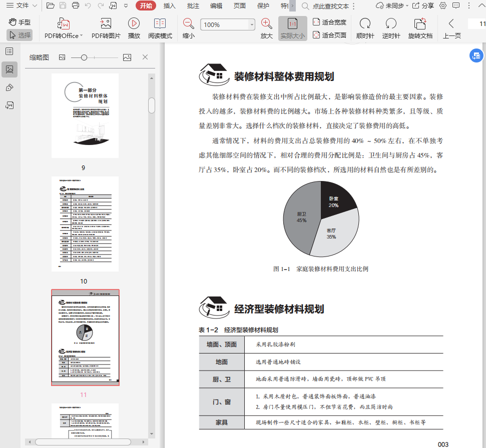Click the feedback message icon
Screen dimensions: 486x448
456,5
